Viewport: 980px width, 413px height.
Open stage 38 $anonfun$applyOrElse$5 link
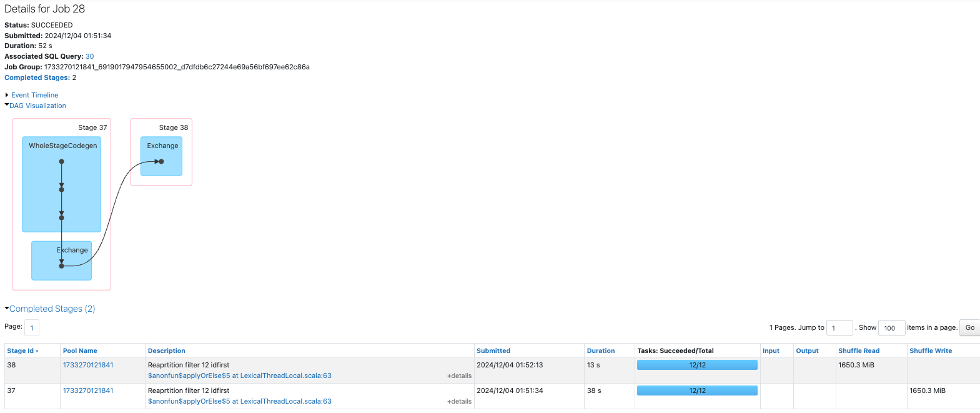pyautogui.click(x=240, y=376)
